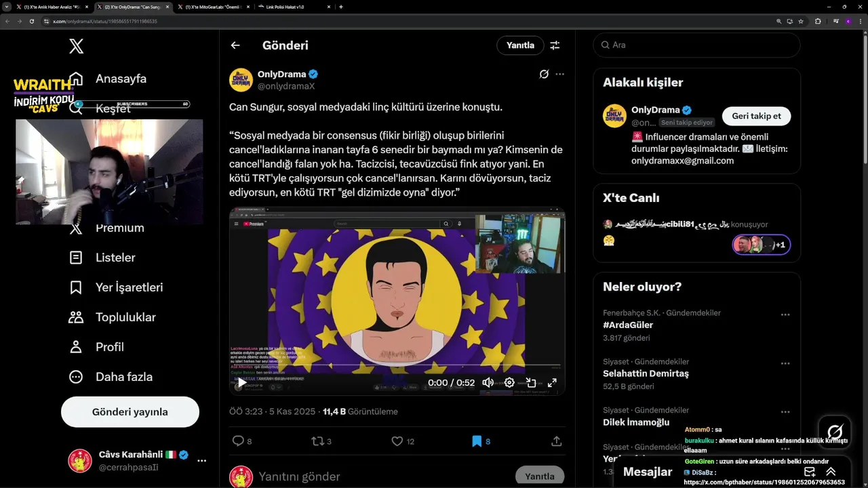The width and height of the screenshot is (868, 488).
Task: Open the Mesajlar header
Action: pos(648,472)
